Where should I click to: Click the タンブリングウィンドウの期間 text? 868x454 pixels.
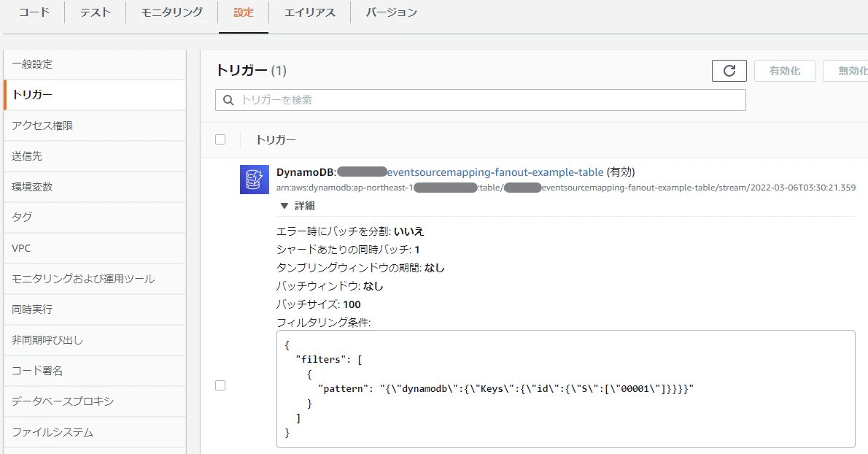tap(360, 268)
